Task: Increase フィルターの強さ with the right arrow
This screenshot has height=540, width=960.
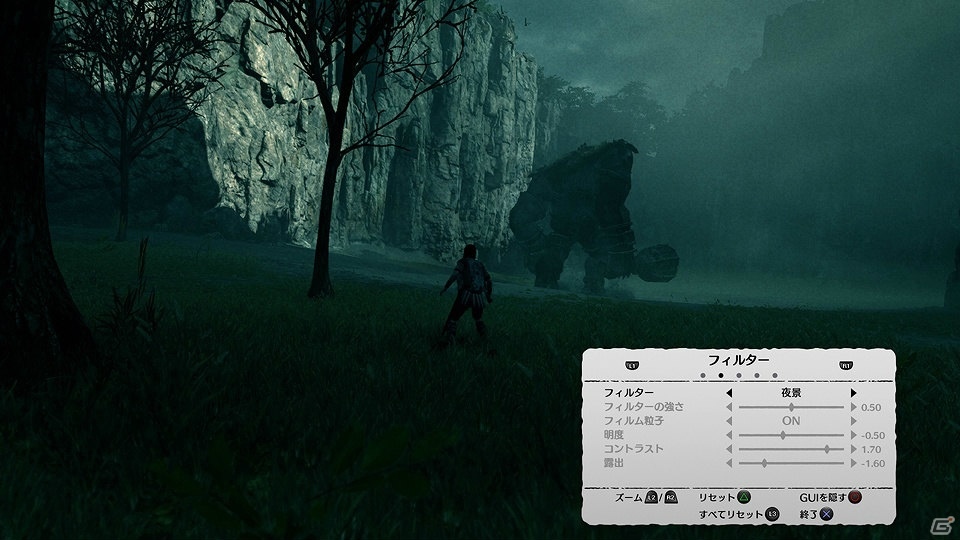Action: [853, 407]
